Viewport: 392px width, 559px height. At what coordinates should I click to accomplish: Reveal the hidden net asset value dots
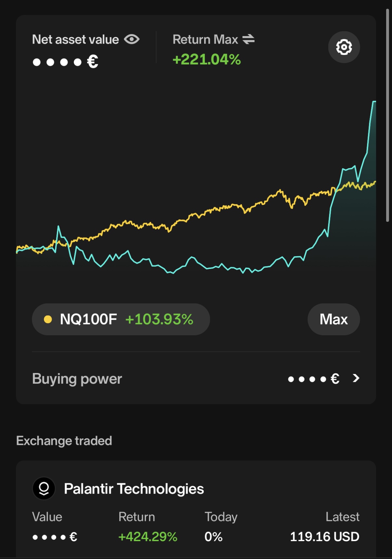(65, 61)
